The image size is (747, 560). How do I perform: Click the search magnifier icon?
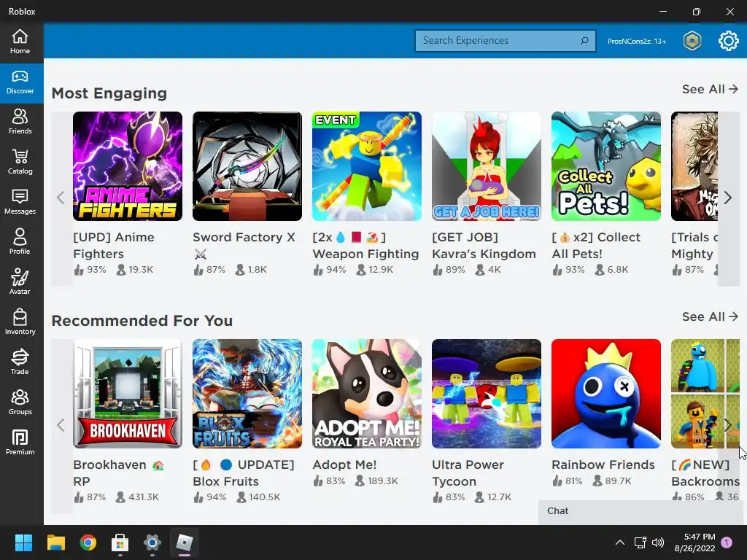[584, 41]
